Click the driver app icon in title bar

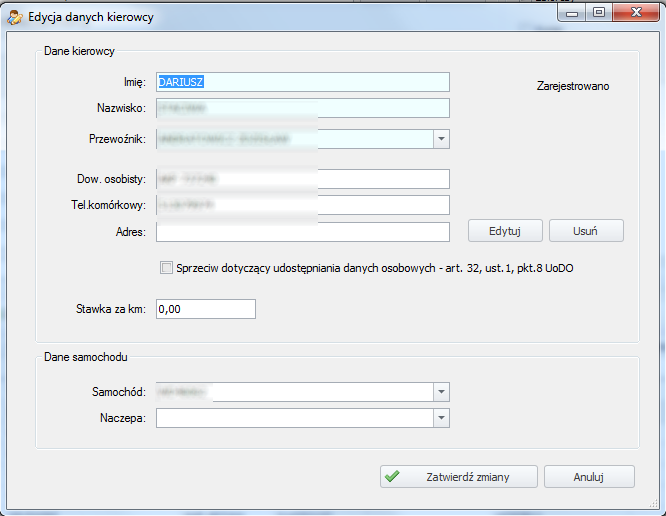click(16, 16)
